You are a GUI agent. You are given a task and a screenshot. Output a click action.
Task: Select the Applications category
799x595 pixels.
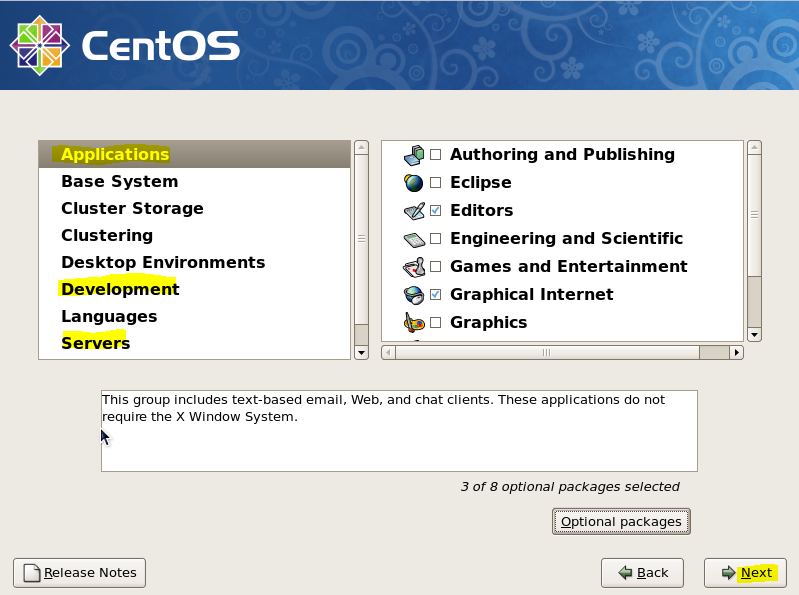point(195,154)
